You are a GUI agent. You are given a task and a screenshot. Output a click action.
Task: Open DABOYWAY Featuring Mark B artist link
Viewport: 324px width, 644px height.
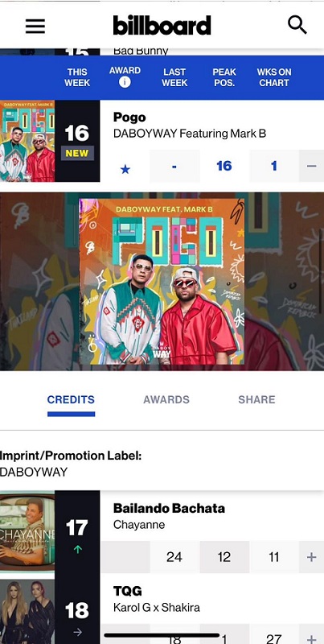pyautogui.click(x=190, y=134)
